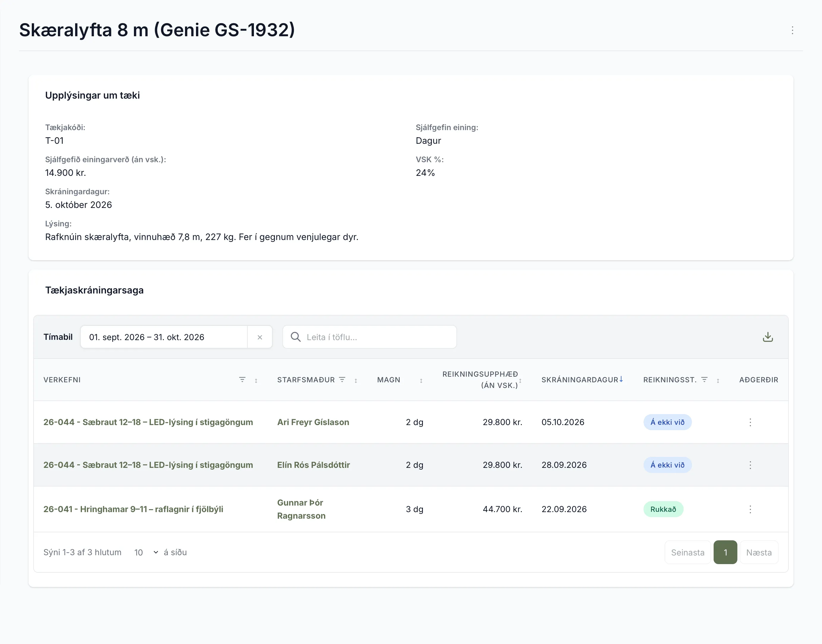This screenshot has width=822, height=644.
Task: Open employee Gunnar Þór Ragnarsson
Action: coord(301,509)
